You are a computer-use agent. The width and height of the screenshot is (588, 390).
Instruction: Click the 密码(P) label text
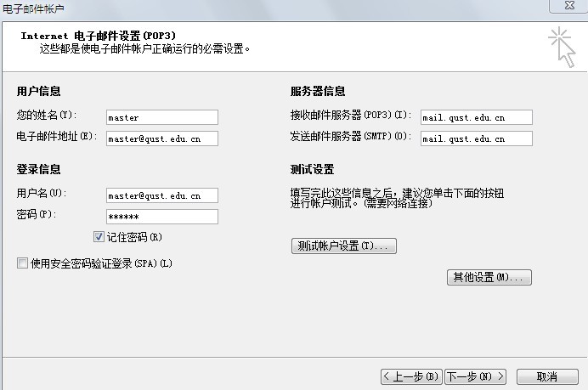(36, 215)
